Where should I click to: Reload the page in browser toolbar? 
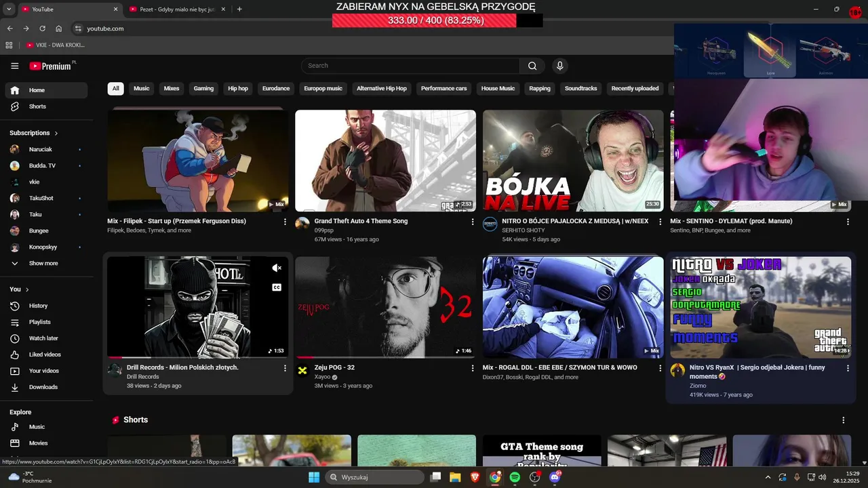[42, 28]
